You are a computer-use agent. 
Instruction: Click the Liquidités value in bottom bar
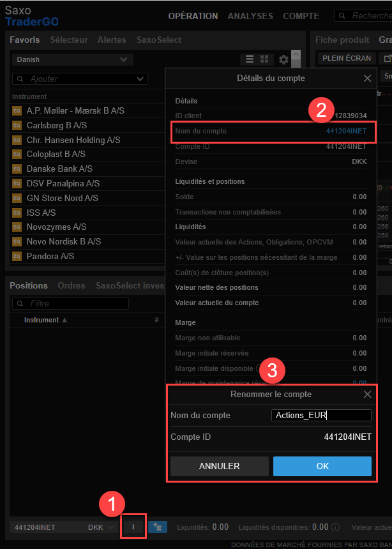(x=220, y=527)
